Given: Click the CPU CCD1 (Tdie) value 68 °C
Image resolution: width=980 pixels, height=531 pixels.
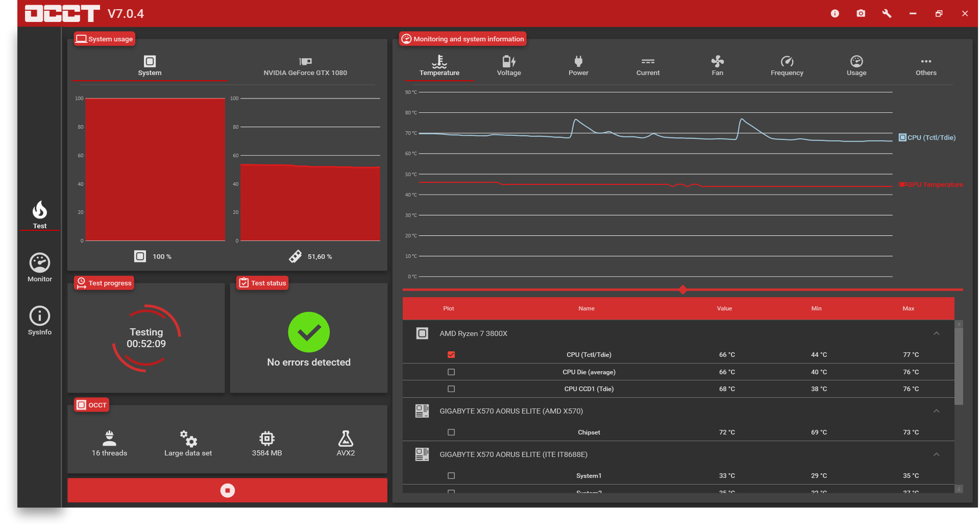Looking at the screenshot, I should tap(727, 389).
